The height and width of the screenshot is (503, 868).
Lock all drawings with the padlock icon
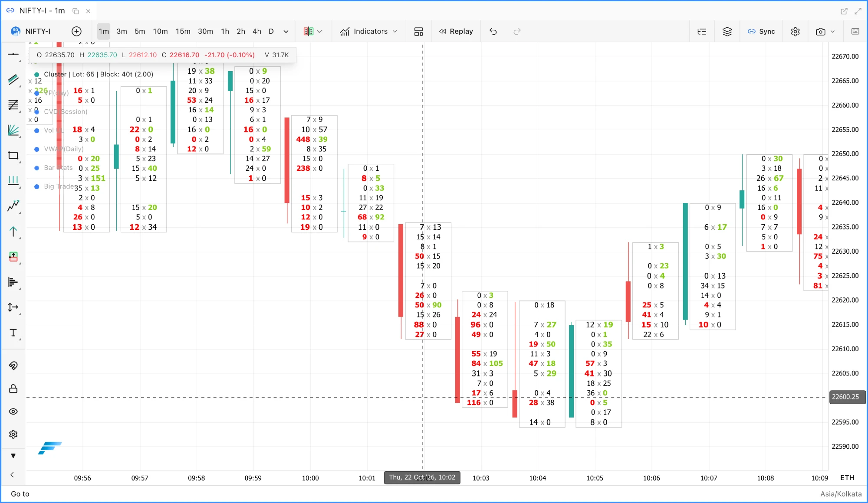click(x=13, y=389)
